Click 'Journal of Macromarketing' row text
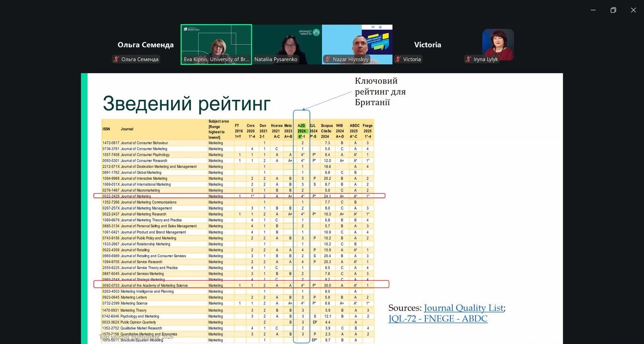 [x=140, y=190]
